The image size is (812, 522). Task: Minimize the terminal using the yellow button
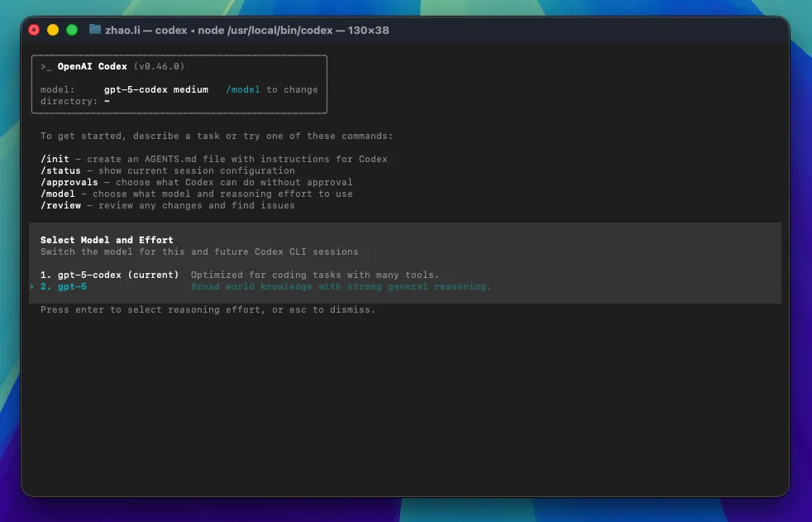53,30
